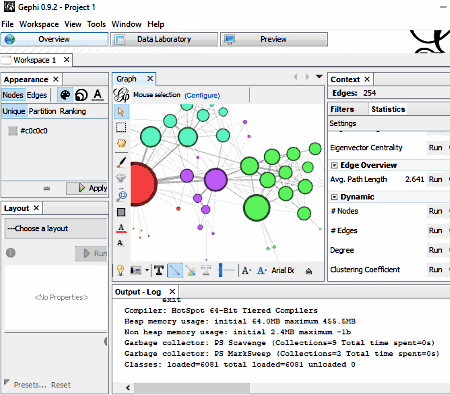Screen dimensions: 450x395
Task: Open the File menu
Action: [7, 24]
